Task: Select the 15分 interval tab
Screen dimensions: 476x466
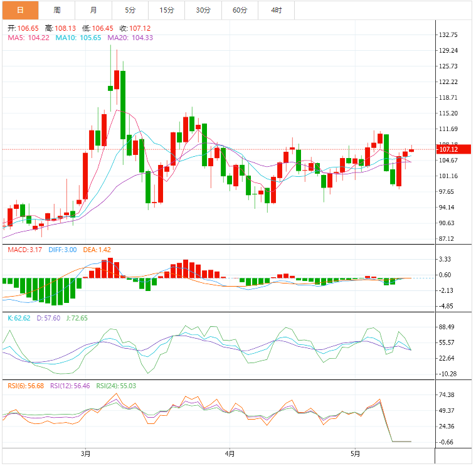Action: [x=166, y=10]
